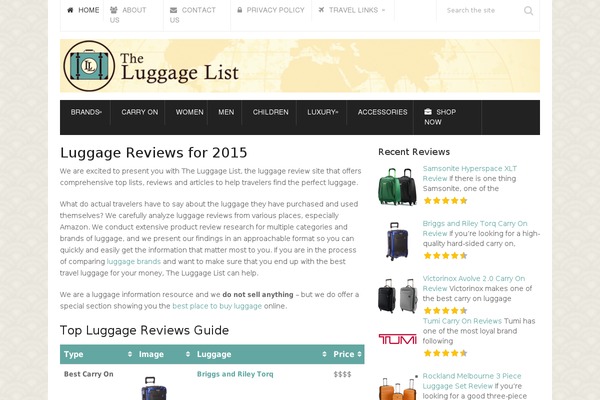The height and width of the screenshot is (400, 600).
Task: Click the Tumi logo thumbnail
Action: [397, 339]
